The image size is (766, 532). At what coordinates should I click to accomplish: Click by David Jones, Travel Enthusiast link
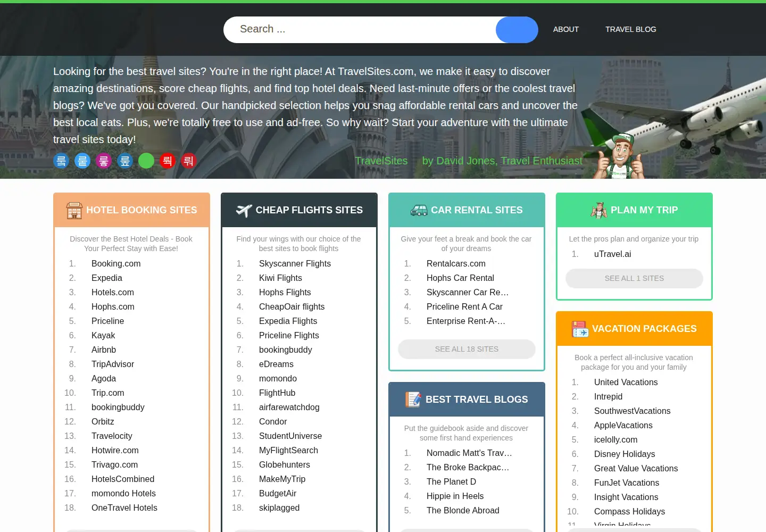point(502,161)
